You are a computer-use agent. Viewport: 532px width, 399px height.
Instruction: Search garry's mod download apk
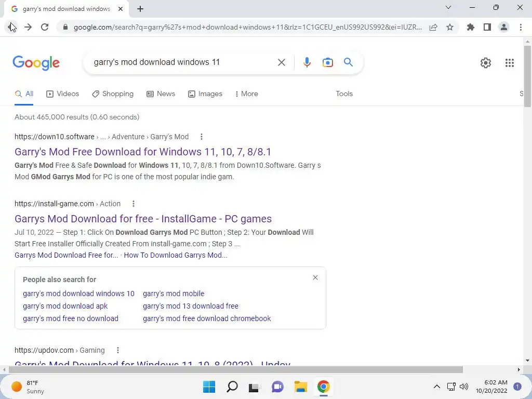click(65, 306)
